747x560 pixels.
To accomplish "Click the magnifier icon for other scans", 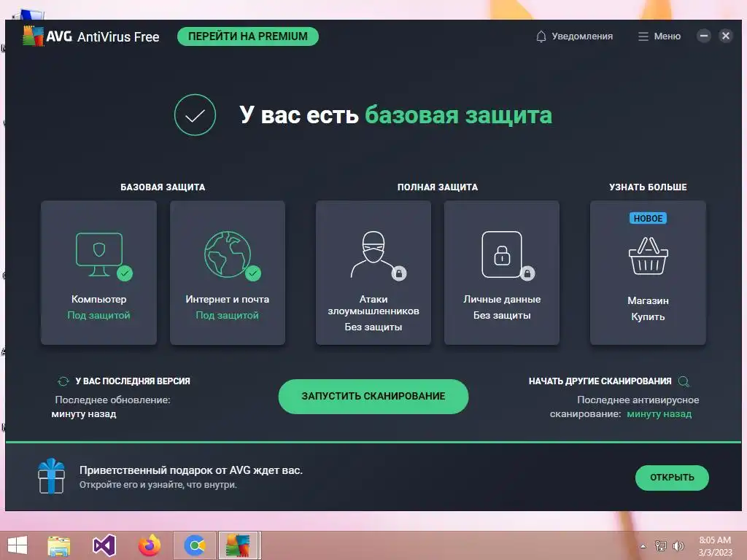I will click(x=684, y=381).
